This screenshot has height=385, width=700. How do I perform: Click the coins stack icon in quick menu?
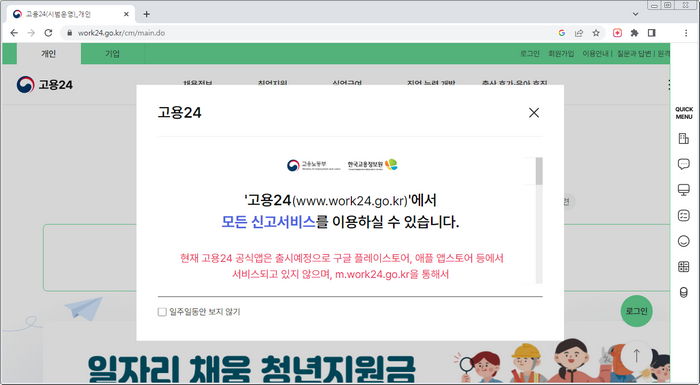pyautogui.click(x=683, y=293)
